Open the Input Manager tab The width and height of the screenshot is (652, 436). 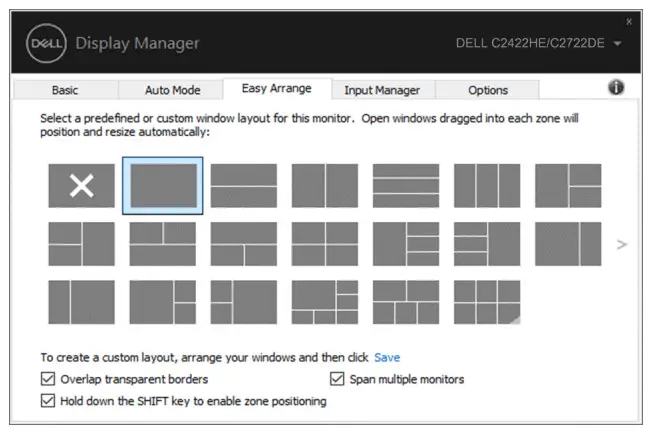(381, 90)
